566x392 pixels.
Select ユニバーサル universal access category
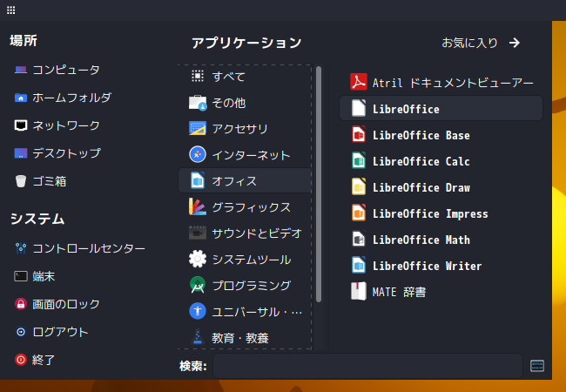(245, 312)
